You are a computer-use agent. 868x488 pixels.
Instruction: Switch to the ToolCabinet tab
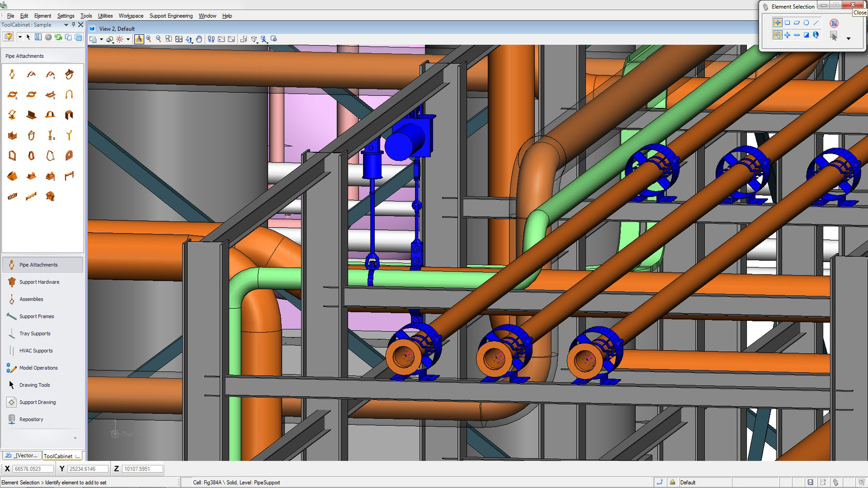(x=62, y=456)
